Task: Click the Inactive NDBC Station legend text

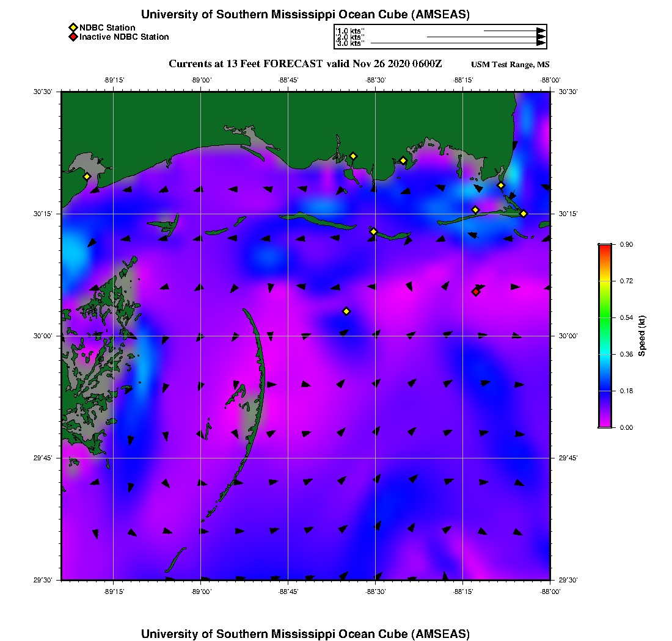Action: pos(124,37)
